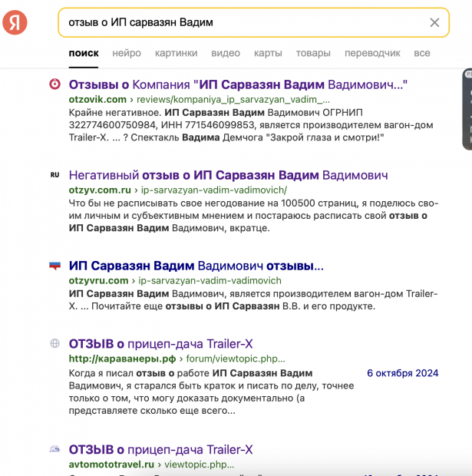Click the globe favicon of караванеры.рф result
The width and height of the screenshot is (472, 476).
click(54, 343)
